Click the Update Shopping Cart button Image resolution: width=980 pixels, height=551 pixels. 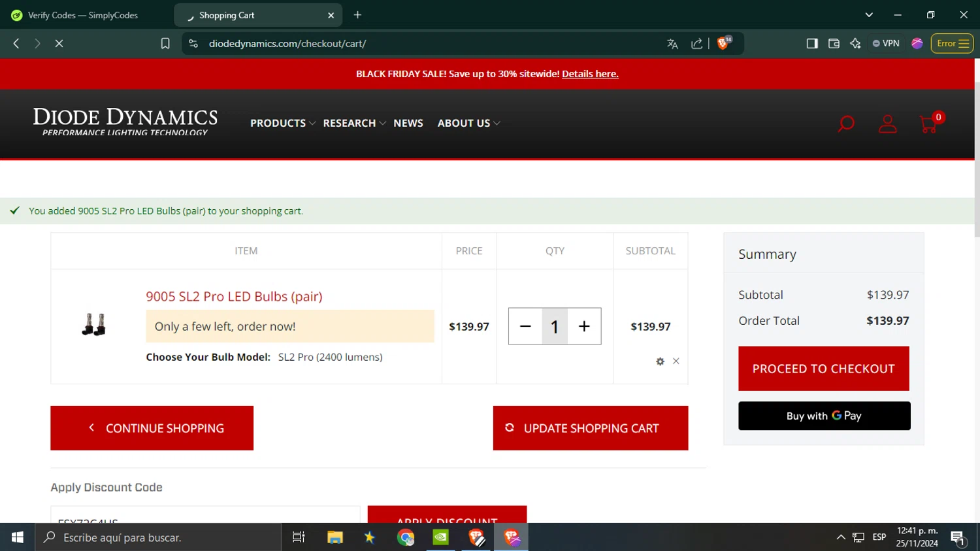tap(591, 428)
